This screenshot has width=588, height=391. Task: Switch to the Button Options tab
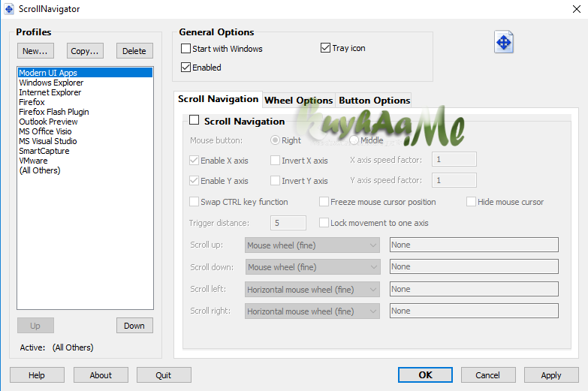tap(374, 101)
